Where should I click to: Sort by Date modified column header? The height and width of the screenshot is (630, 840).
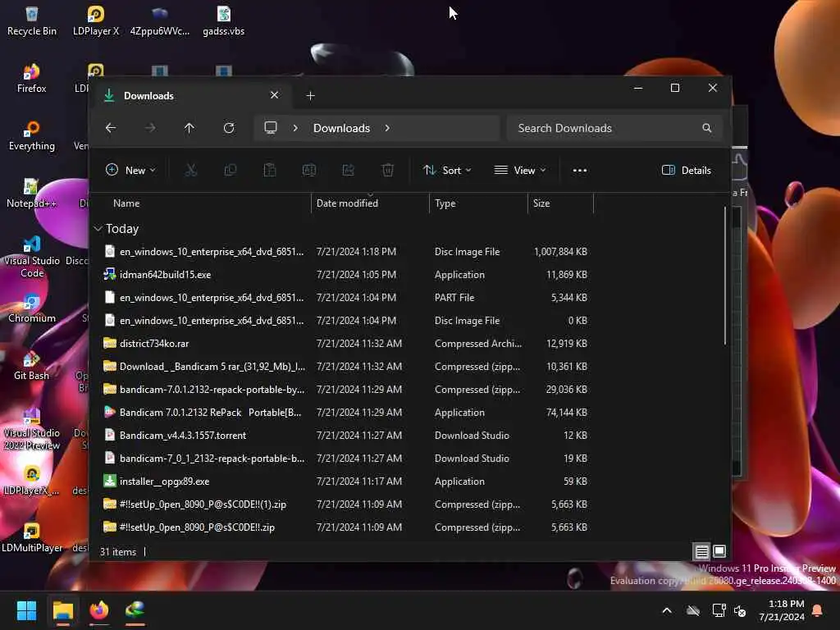pos(347,203)
